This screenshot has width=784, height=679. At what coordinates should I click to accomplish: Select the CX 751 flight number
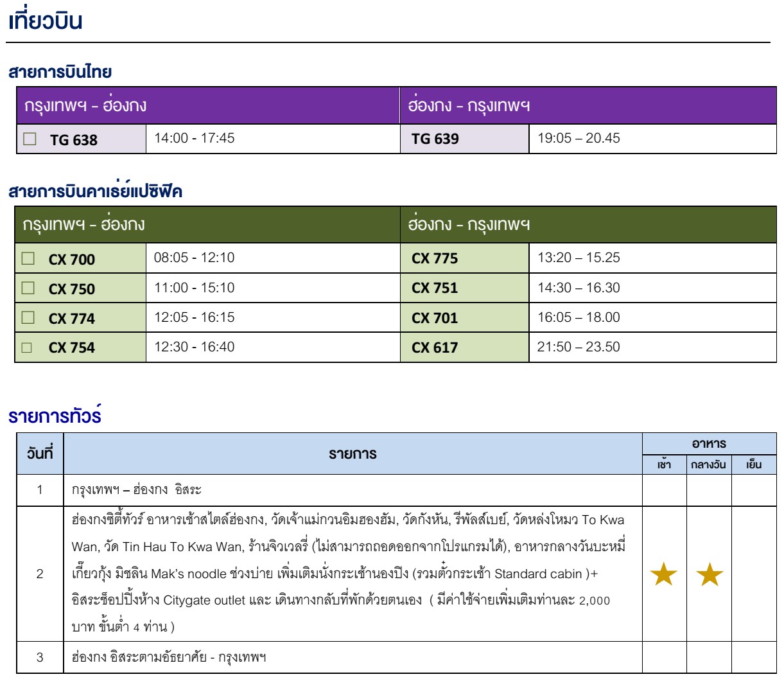tap(435, 288)
